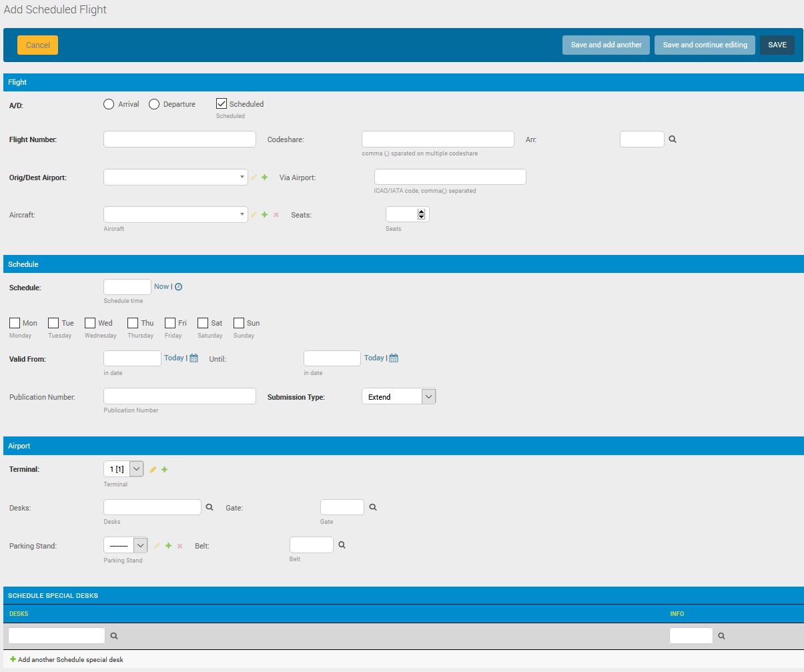Select the Departure radio button
The image size is (804, 672).
(x=154, y=104)
